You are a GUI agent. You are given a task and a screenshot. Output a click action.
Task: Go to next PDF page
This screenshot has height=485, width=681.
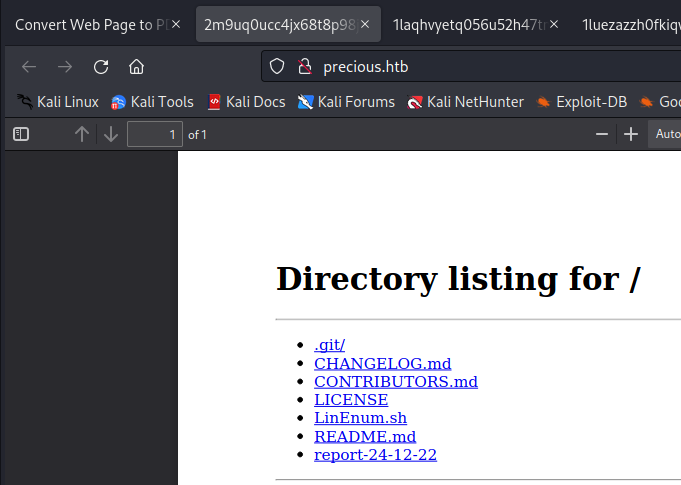tap(111, 134)
